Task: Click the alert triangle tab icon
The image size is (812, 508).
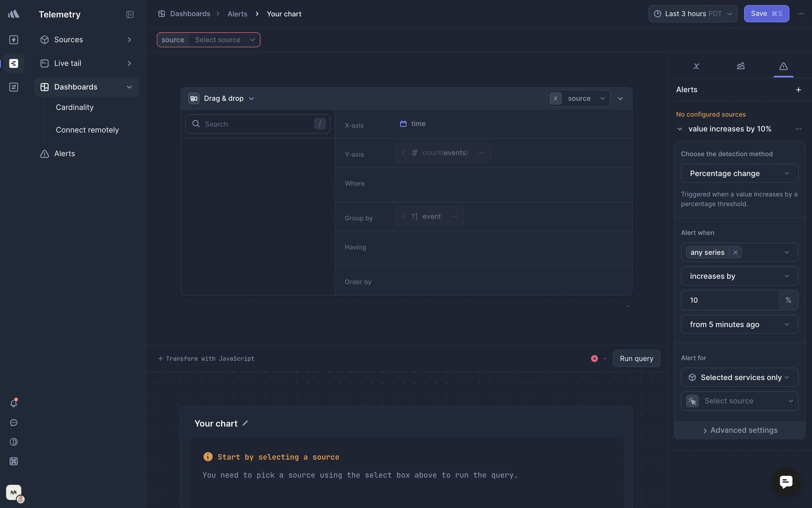Action: point(783,66)
